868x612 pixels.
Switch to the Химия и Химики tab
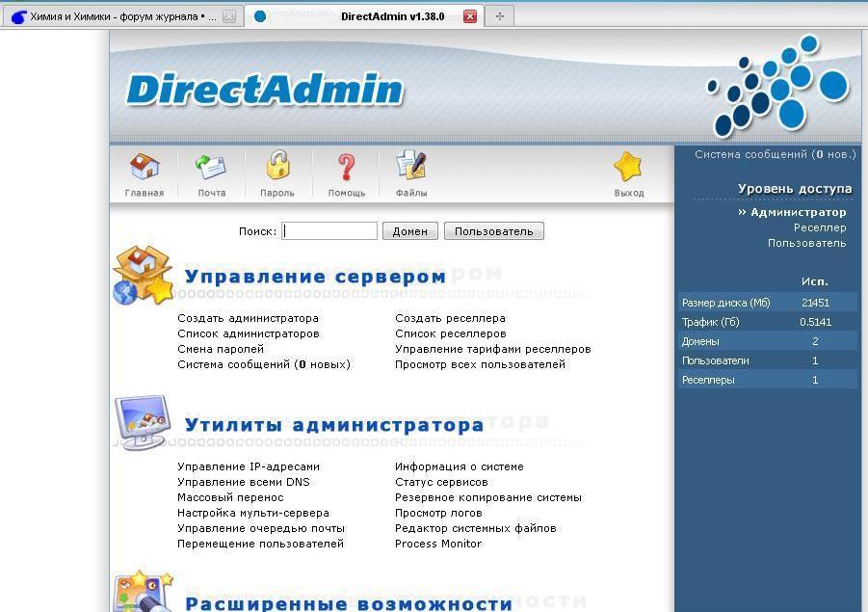coord(116,16)
